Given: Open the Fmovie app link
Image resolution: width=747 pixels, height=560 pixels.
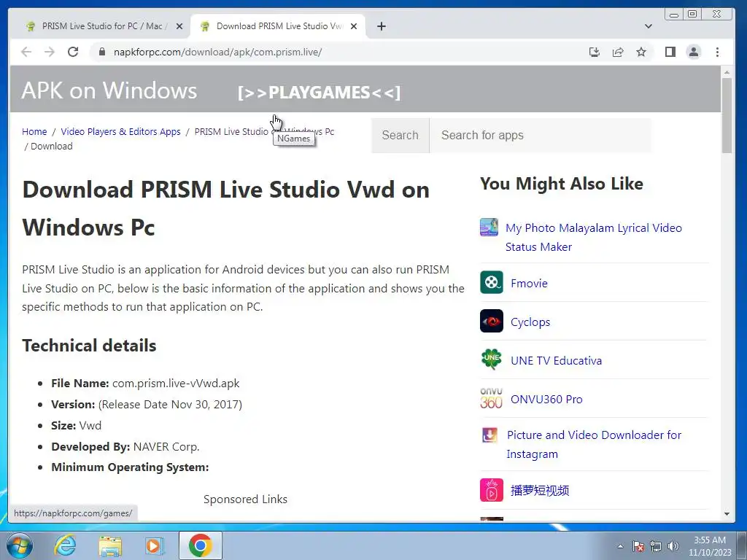Looking at the screenshot, I should pos(529,284).
